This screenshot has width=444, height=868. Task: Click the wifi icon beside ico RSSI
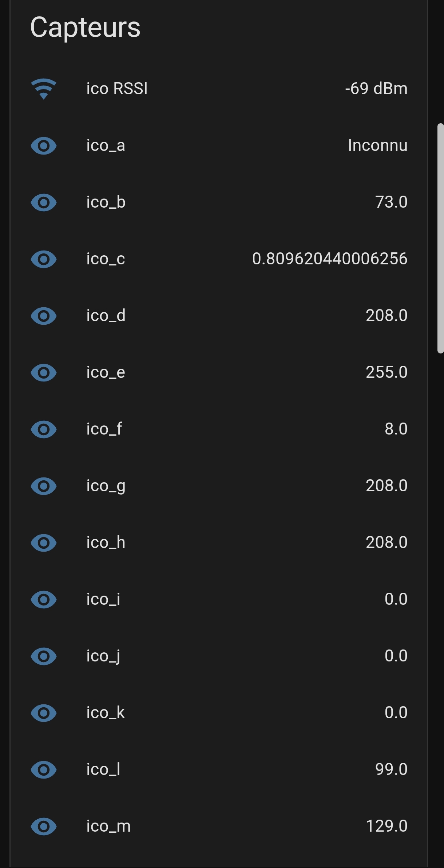point(44,89)
